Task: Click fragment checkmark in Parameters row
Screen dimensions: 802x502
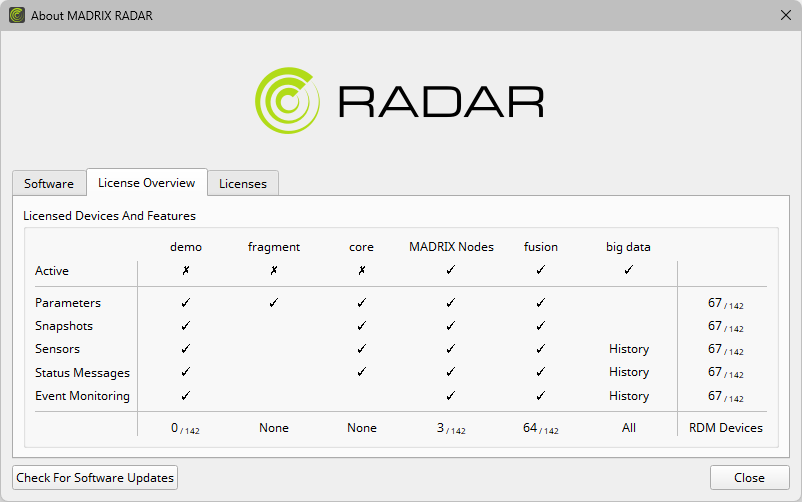Action: [x=274, y=302]
